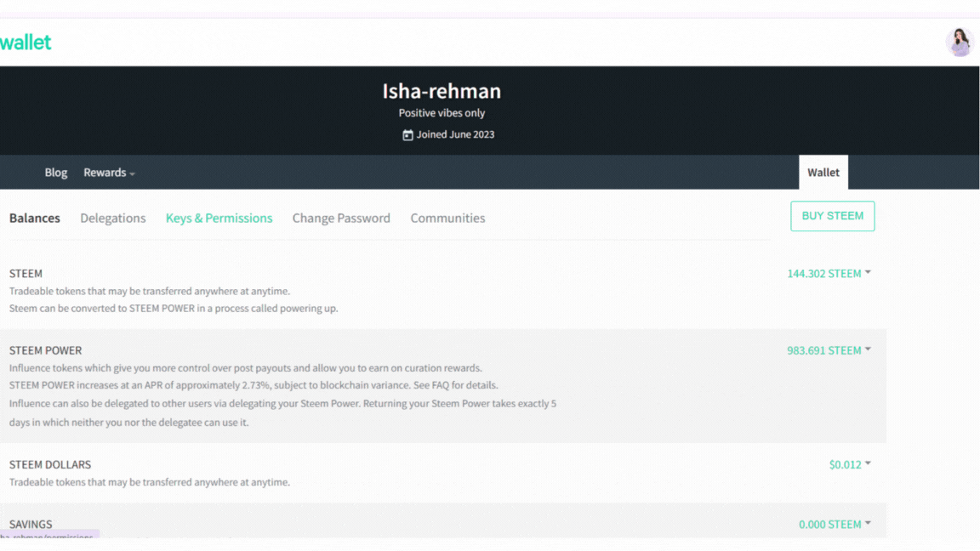The image size is (980, 551).
Task: Click the SAVINGS heading
Action: point(31,524)
